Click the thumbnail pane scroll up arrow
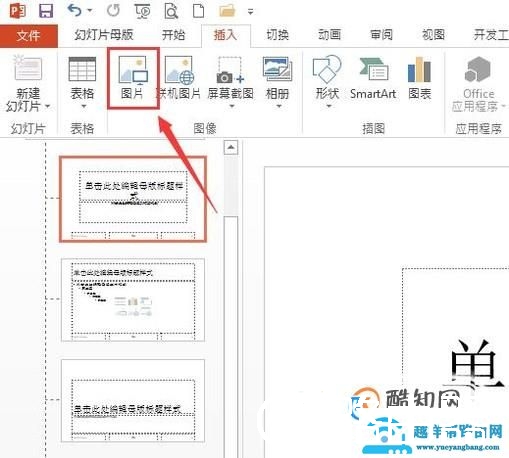 (x=231, y=147)
